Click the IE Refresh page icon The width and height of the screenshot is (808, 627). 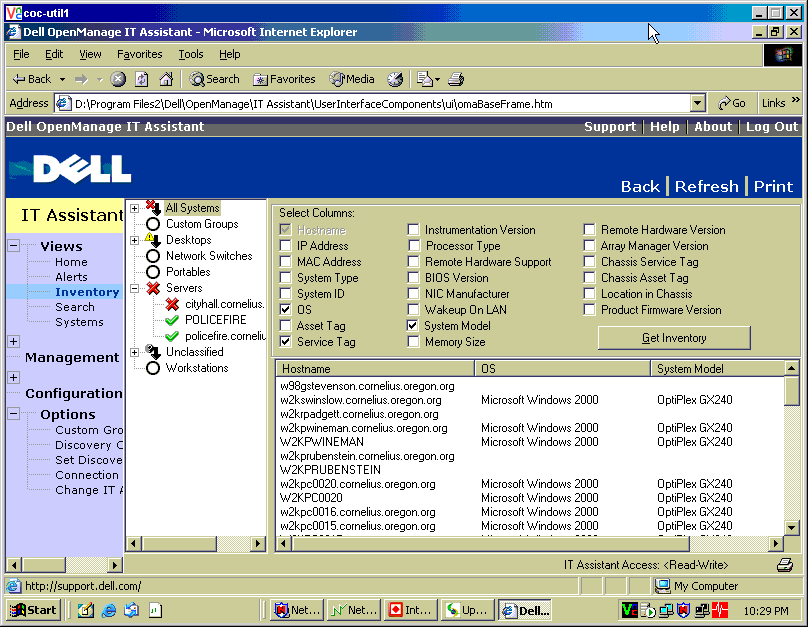click(142, 79)
